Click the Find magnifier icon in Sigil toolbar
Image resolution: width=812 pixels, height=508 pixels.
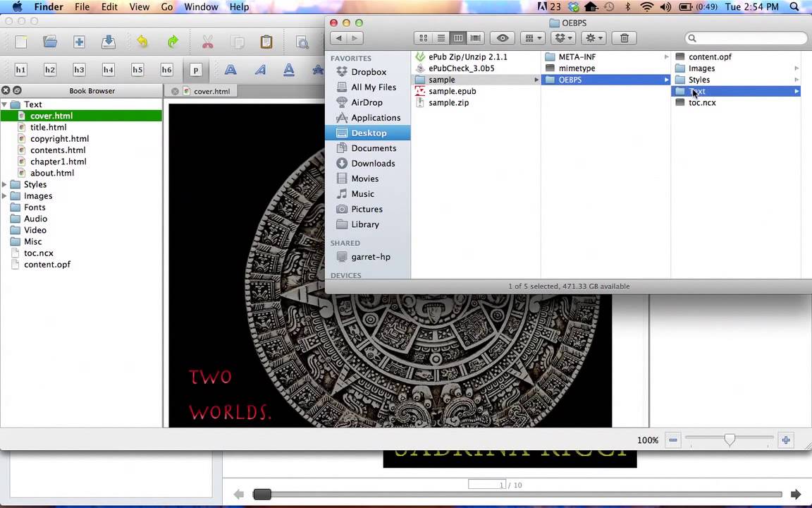(302, 42)
